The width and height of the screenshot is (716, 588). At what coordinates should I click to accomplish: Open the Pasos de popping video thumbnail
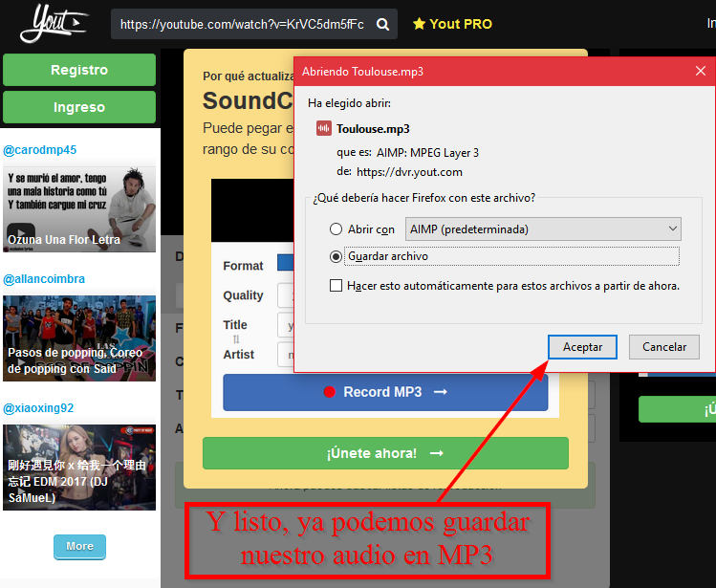[x=79, y=338]
